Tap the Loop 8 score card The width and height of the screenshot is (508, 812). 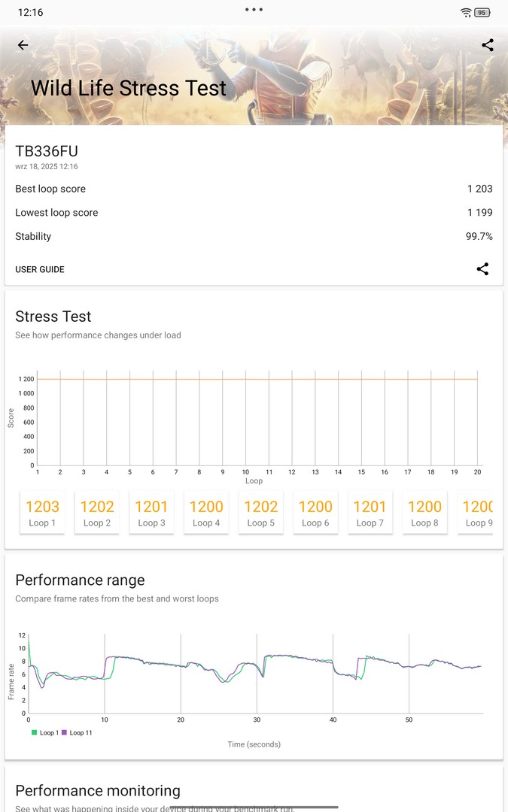pyautogui.click(x=424, y=513)
